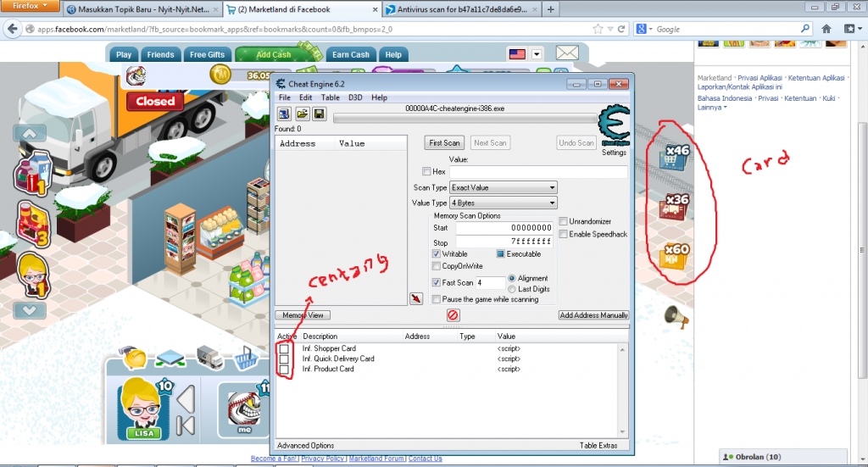Click the red no-entry clear list icon
Image resolution: width=868 pixels, height=467 pixels.
453,314
